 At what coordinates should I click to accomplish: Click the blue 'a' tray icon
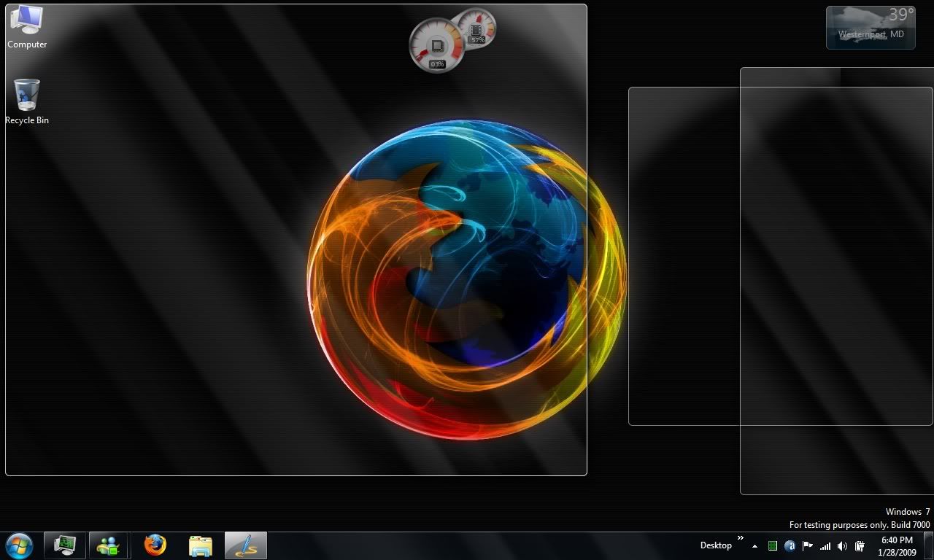point(790,546)
